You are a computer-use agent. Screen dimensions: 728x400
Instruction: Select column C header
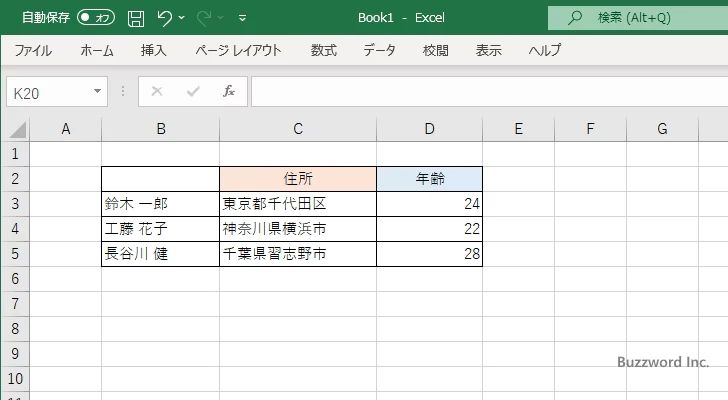pos(298,129)
